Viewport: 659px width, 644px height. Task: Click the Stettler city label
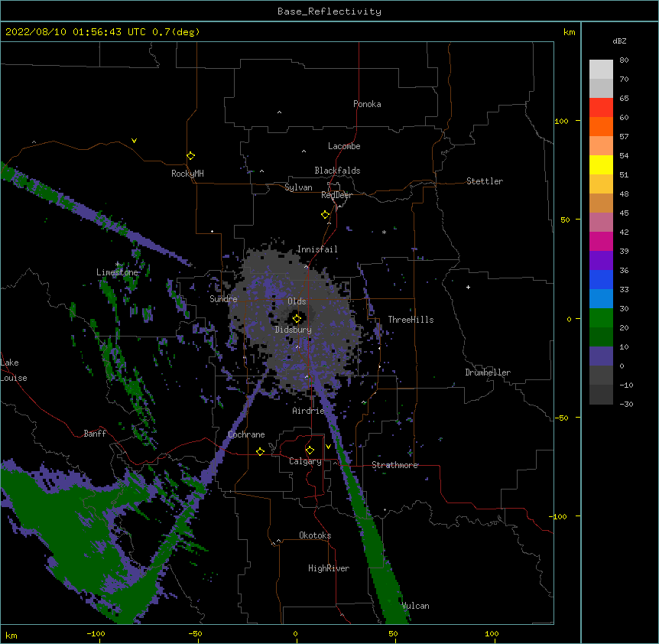[484, 181]
